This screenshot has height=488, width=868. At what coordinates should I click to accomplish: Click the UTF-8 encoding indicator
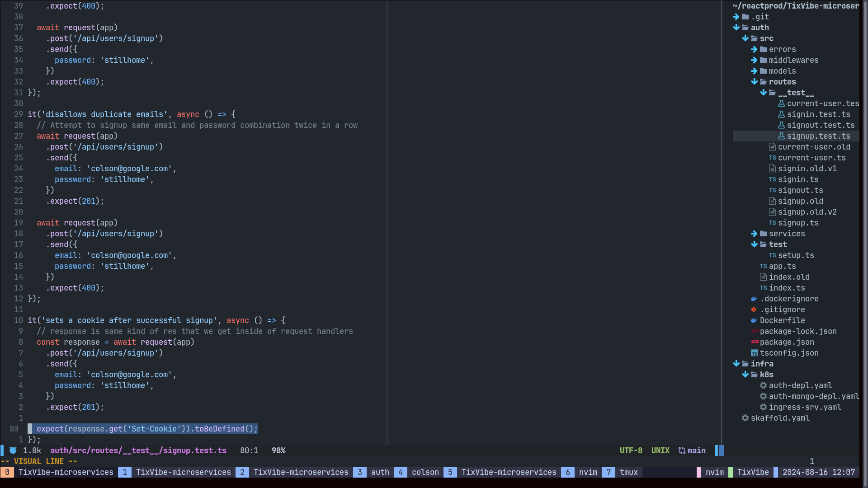coord(631,450)
